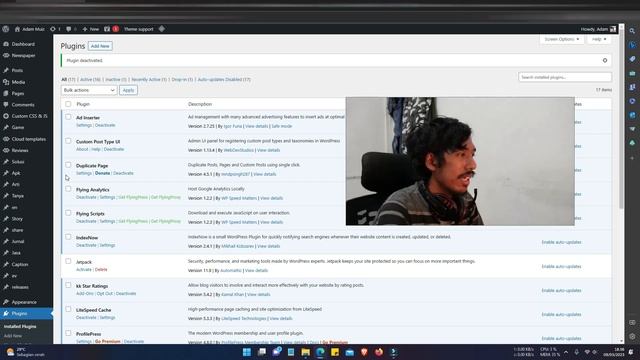This screenshot has width=640, height=360.
Task: Filter plugins by Inactive
Action: coord(116,80)
